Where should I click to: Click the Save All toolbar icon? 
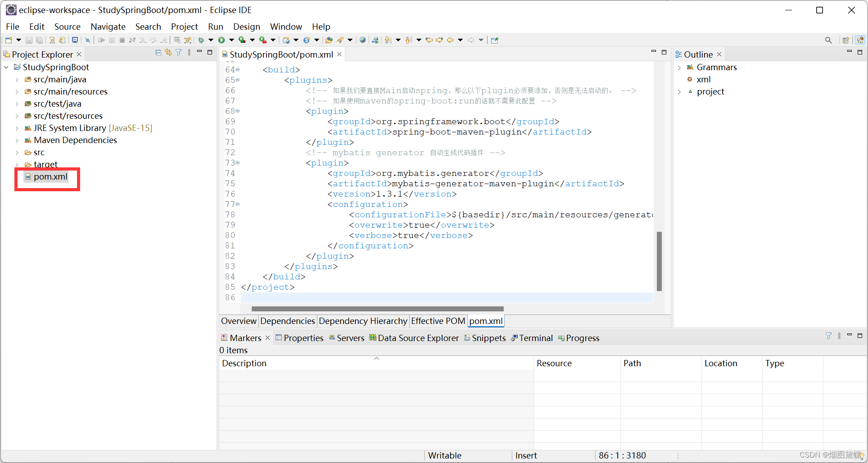click(39, 40)
